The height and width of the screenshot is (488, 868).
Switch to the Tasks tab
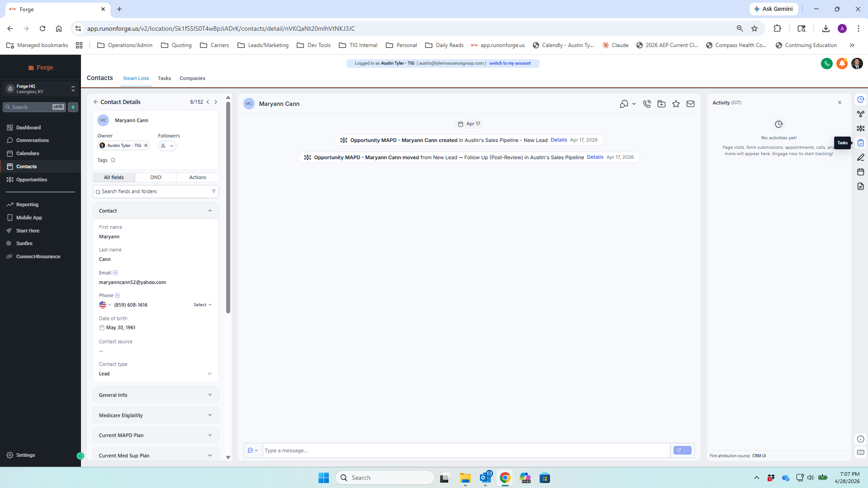click(x=164, y=79)
